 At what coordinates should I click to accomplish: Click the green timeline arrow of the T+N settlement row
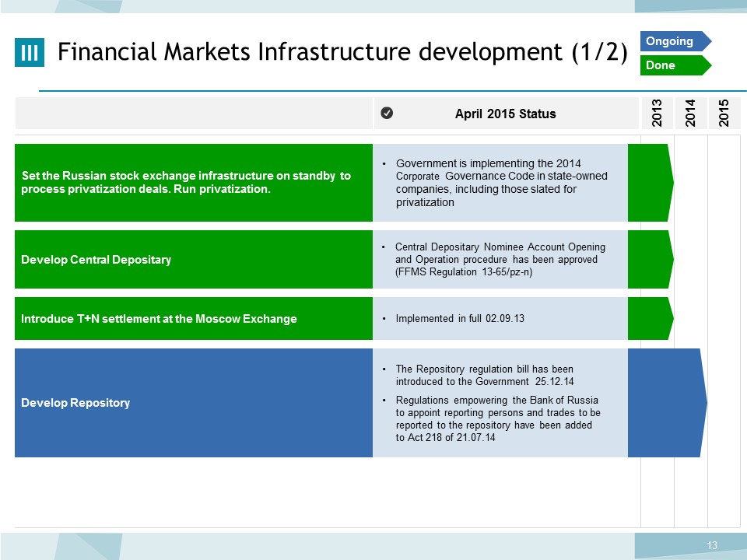click(x=651, y=318)
